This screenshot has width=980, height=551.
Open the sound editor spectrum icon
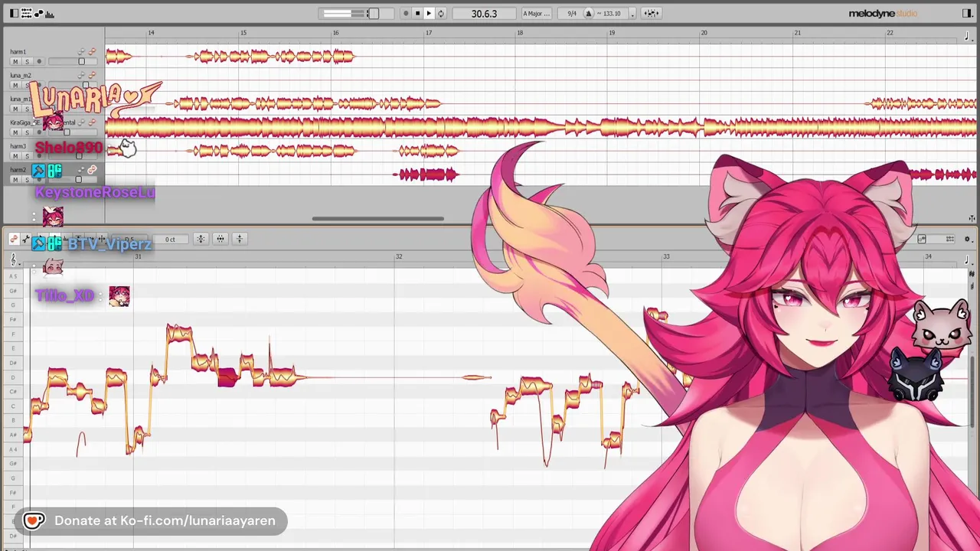pyautogui.click(x=51, y=13)
